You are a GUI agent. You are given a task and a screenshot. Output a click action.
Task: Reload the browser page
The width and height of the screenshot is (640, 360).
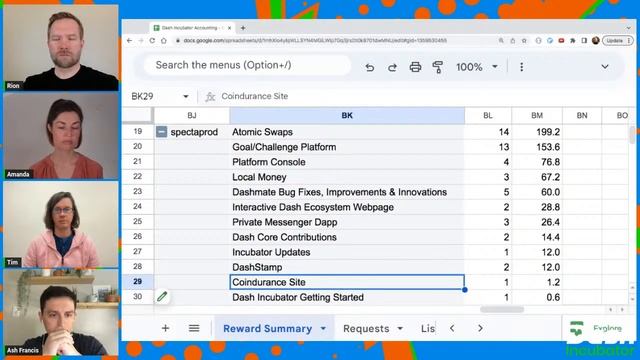click(x=152, y=40)
